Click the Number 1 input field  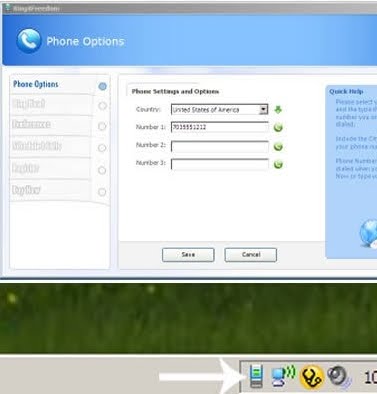pyautogui.click(x=220, y=127)
